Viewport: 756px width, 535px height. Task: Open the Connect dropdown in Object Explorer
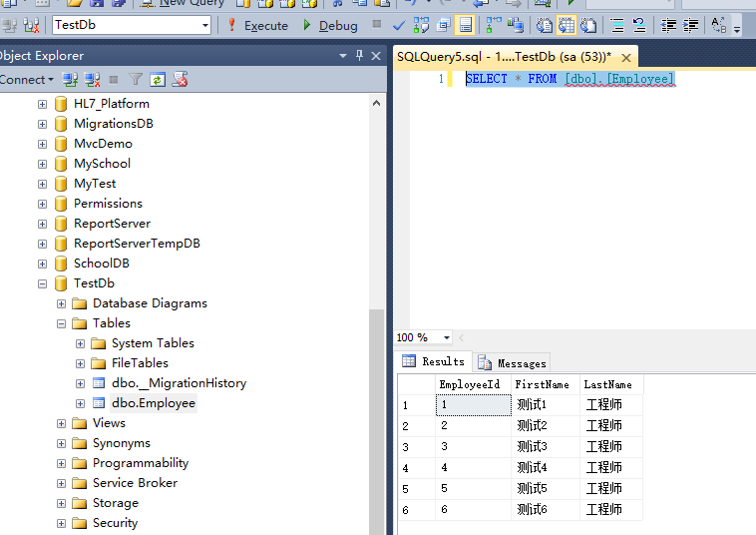[x=27, y=80]
